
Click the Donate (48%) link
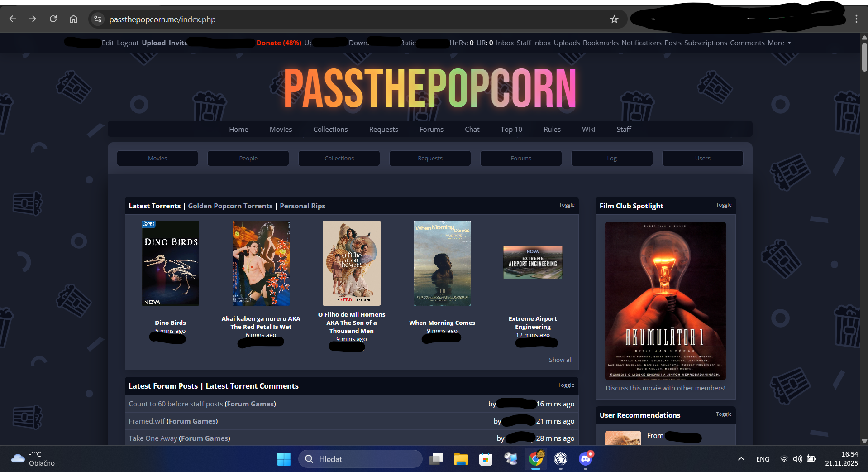(279, 43)
